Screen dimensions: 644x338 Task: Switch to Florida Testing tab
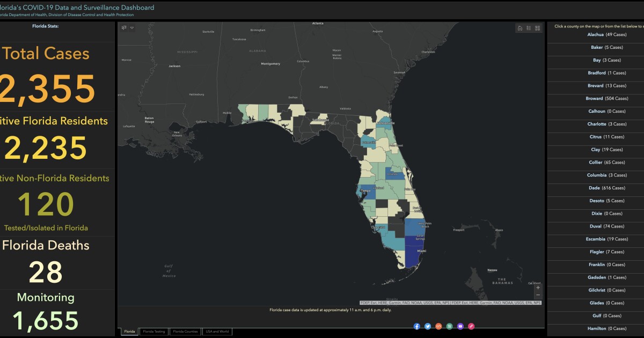coord(154,332)
